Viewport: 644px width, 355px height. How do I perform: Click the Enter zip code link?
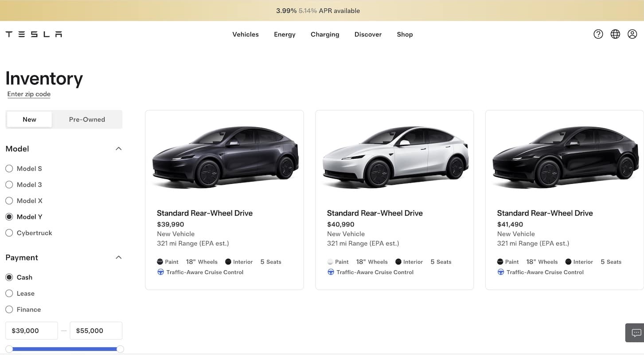[x=28, y=94]
